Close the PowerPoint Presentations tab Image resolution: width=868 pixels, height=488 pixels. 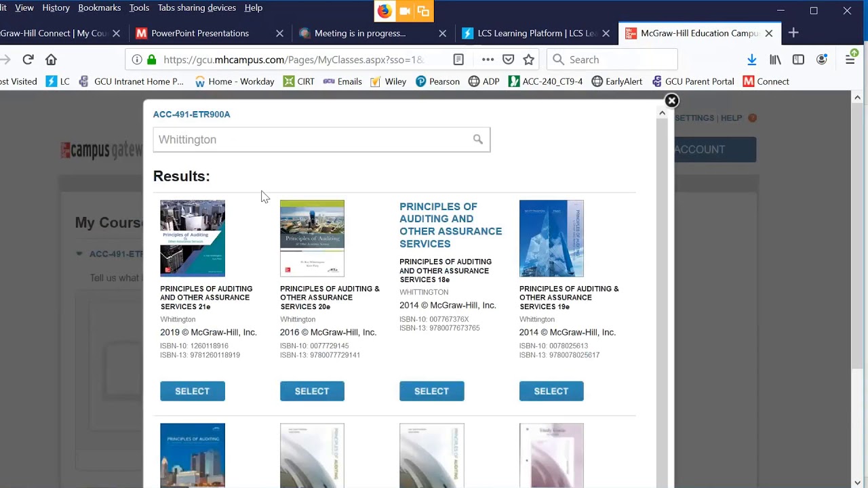[279, 33]
